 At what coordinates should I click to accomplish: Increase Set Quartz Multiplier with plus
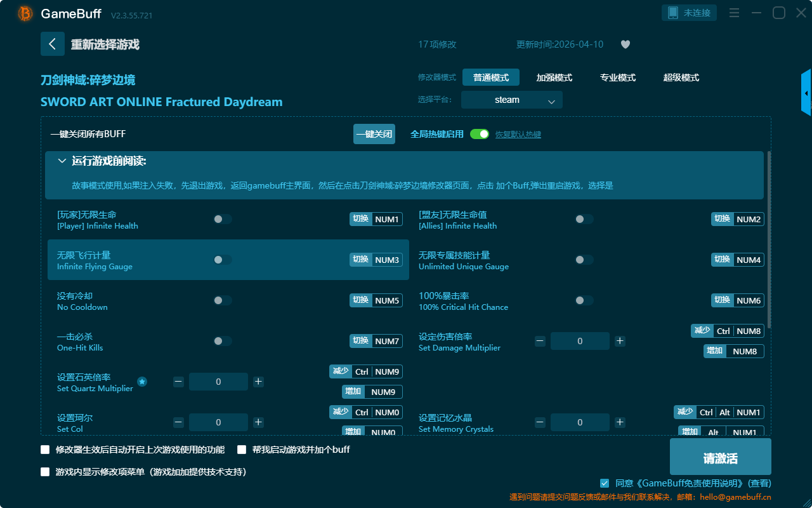258,382
